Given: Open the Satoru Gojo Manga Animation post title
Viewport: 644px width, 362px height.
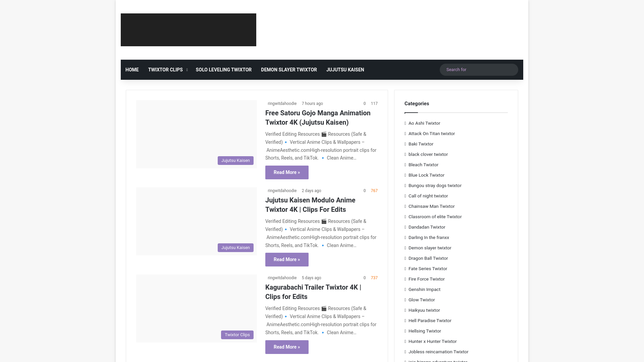Looking at the screenshot, I should (x=318, y=118).
